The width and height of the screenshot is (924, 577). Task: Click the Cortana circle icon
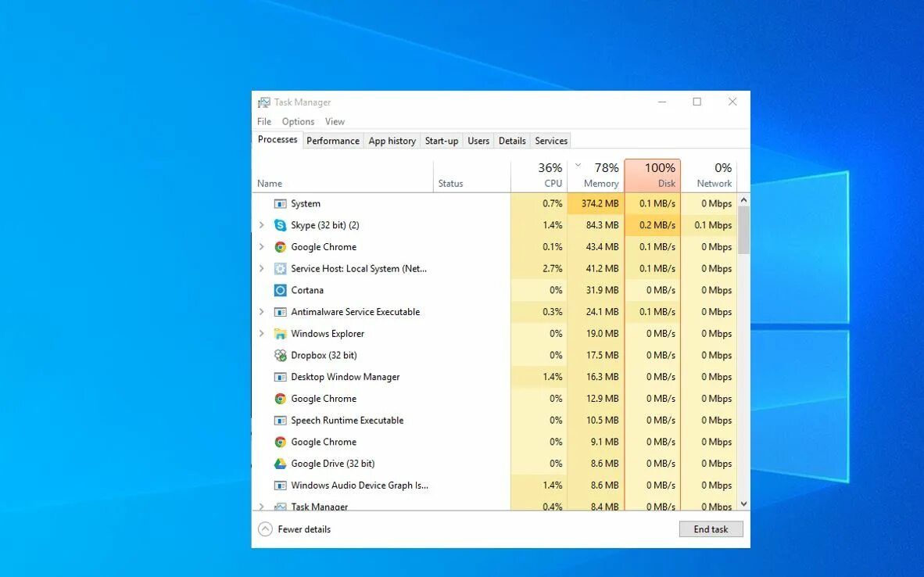click(281, 291)
